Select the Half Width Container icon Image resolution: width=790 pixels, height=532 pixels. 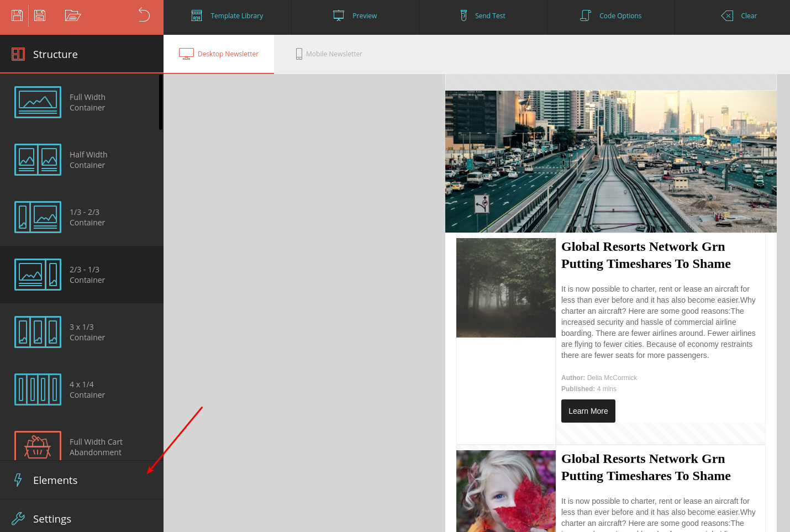(x=38, y=160)
